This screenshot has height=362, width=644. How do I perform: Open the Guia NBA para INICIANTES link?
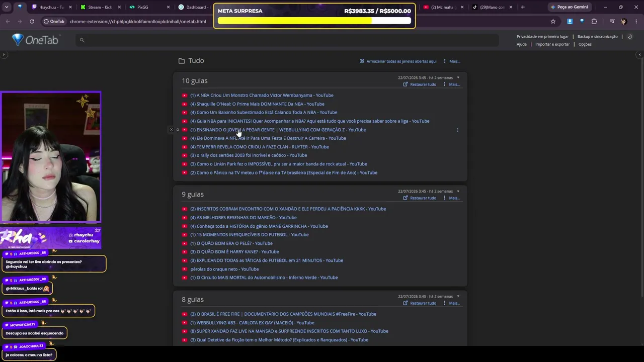pos(310,121)
